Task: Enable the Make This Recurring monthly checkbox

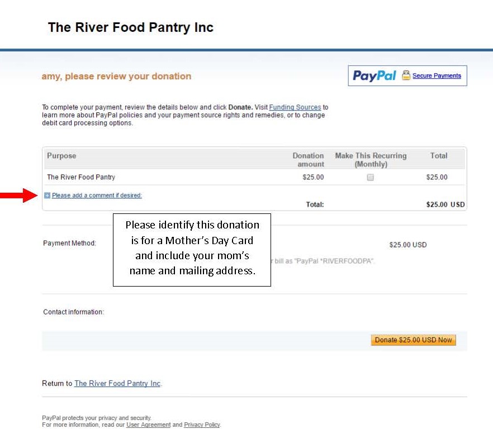Action: [x=371, y=177]
